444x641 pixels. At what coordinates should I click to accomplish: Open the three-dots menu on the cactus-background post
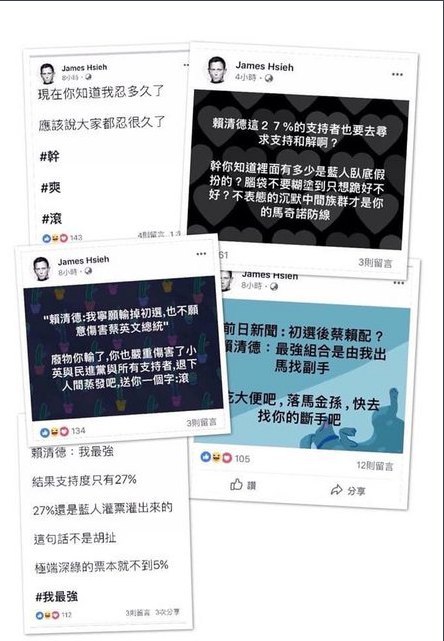[201, 254]
